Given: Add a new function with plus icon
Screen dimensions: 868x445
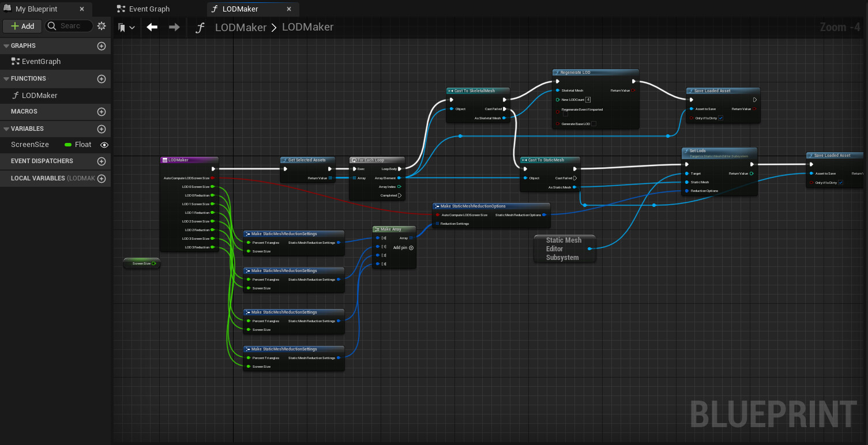Looking at the screenshot, I should click(102, 79).
